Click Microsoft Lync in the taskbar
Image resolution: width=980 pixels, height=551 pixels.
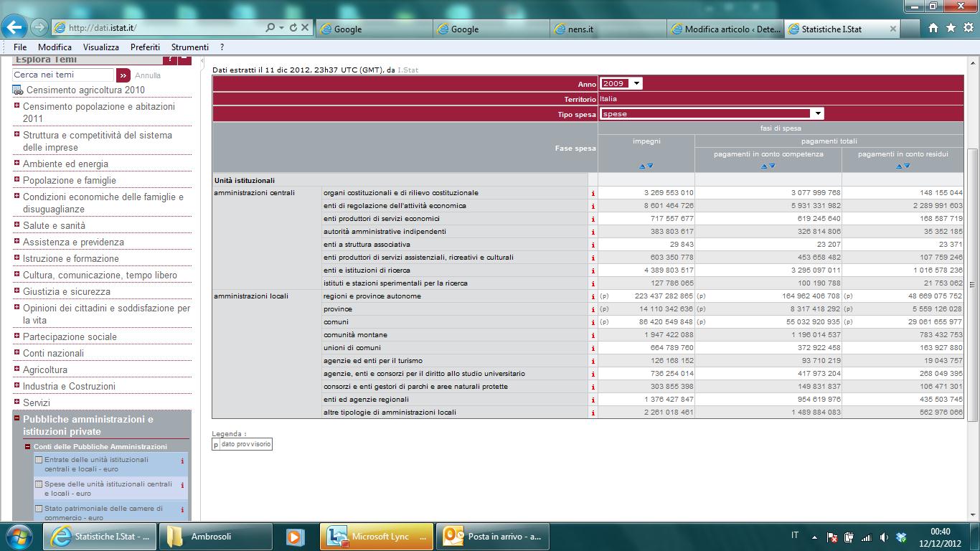[377, 536]
